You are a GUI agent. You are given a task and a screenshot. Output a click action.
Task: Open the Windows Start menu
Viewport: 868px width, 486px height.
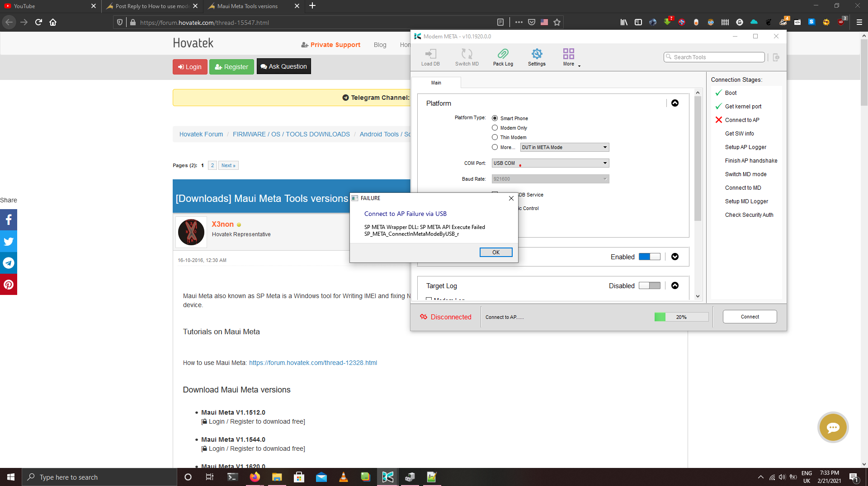(x=11, y=477)
